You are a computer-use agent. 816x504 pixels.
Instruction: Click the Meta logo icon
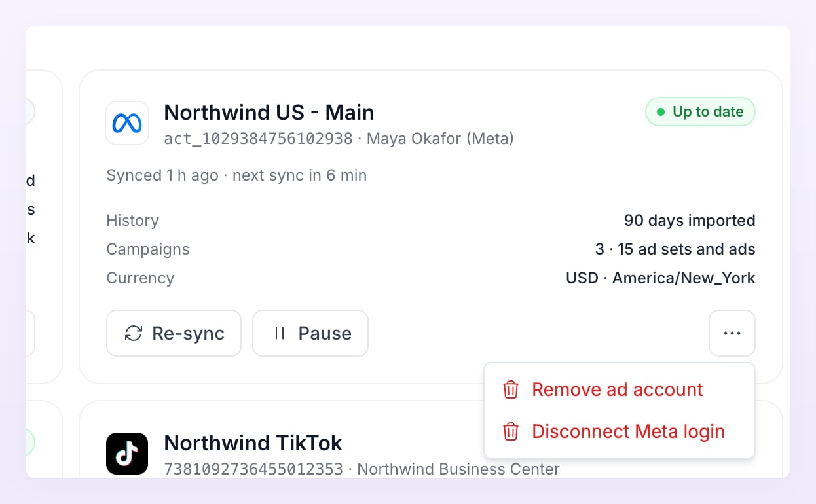[x=127, y=123]
